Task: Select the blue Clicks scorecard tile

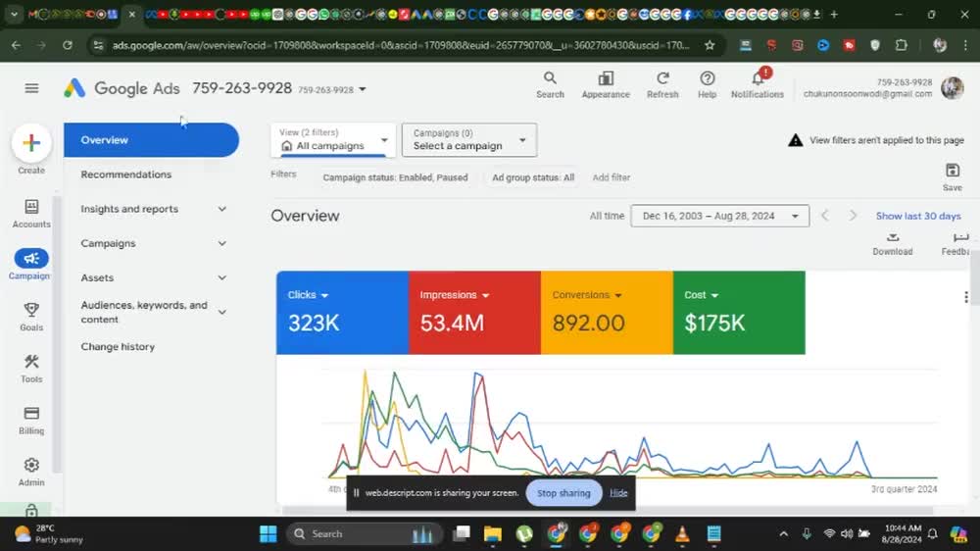Action: tap(342, 313)
